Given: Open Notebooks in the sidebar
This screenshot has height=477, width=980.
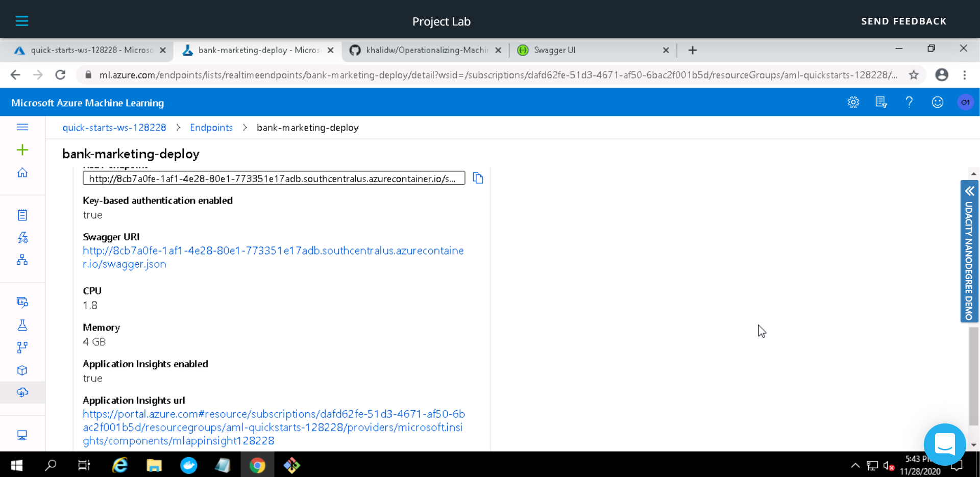Looking at the screenshot, I should coord(22,215).
